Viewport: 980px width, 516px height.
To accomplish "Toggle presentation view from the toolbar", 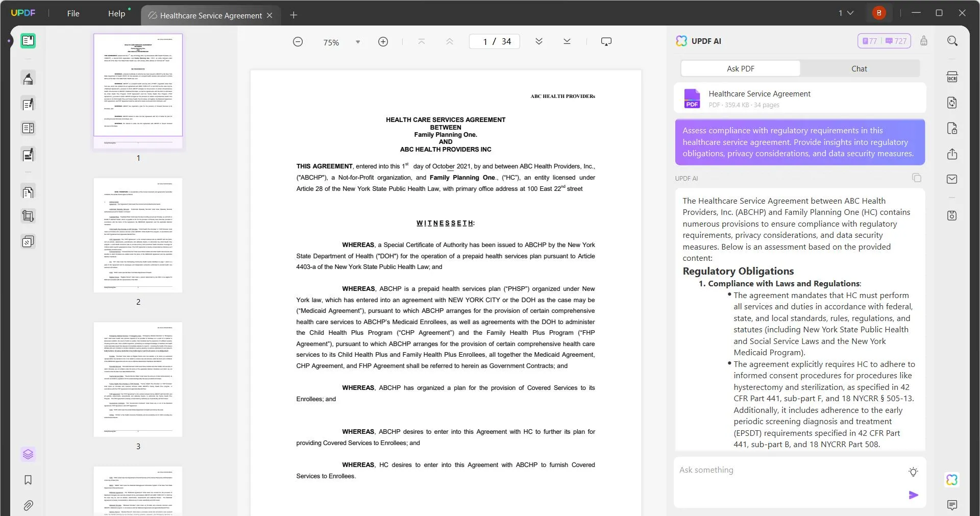I will point(606,41).
